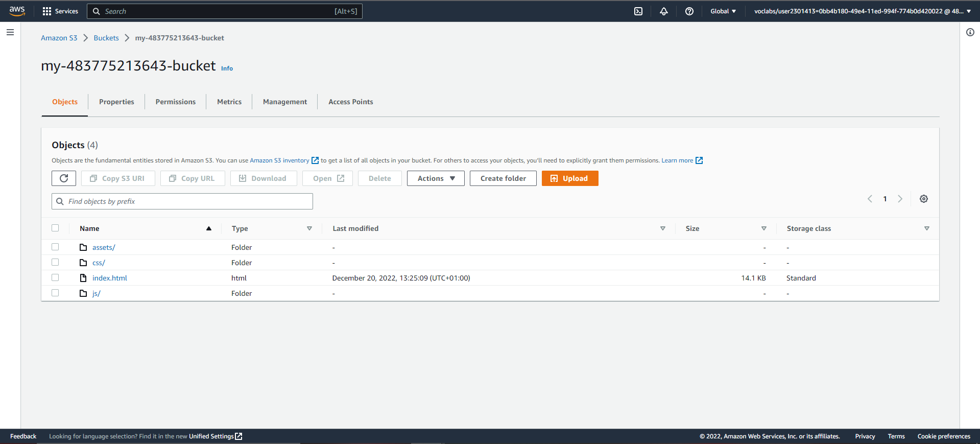Screen dimensions: 980x444
Task: Go to Amazon S3 breadcrumb
Action: [x=59, y=38]
